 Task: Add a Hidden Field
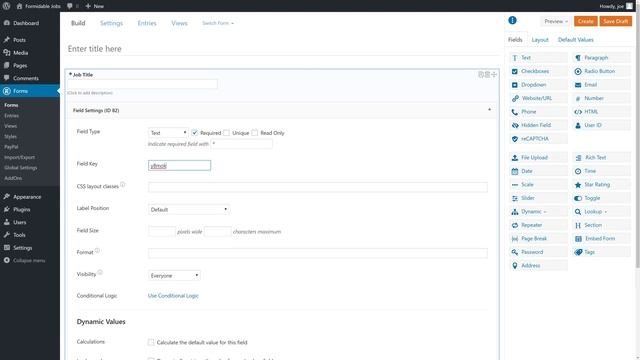point(538,125)
